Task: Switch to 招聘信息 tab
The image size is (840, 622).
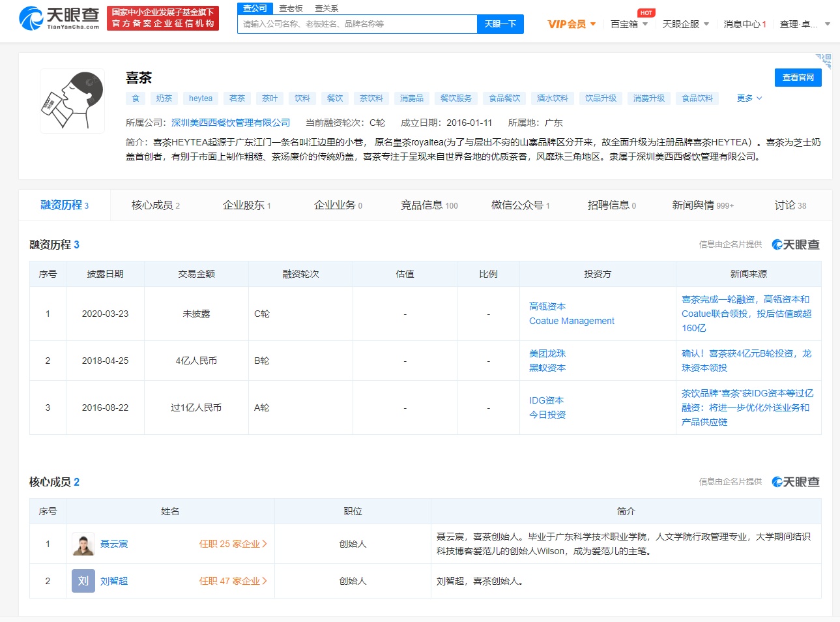Action: 612,205
